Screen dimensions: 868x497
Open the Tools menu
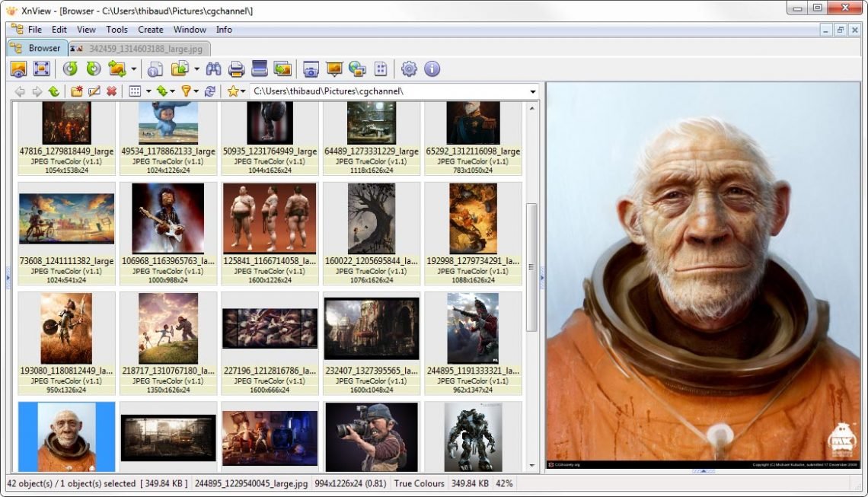[116, 30]
